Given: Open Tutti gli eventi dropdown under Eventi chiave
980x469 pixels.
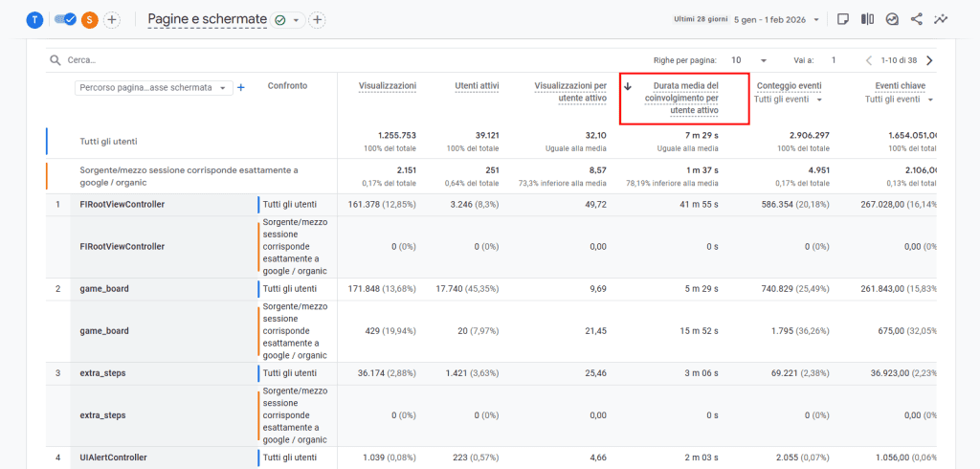Looking at the screenshot, I should click(900, 100).
